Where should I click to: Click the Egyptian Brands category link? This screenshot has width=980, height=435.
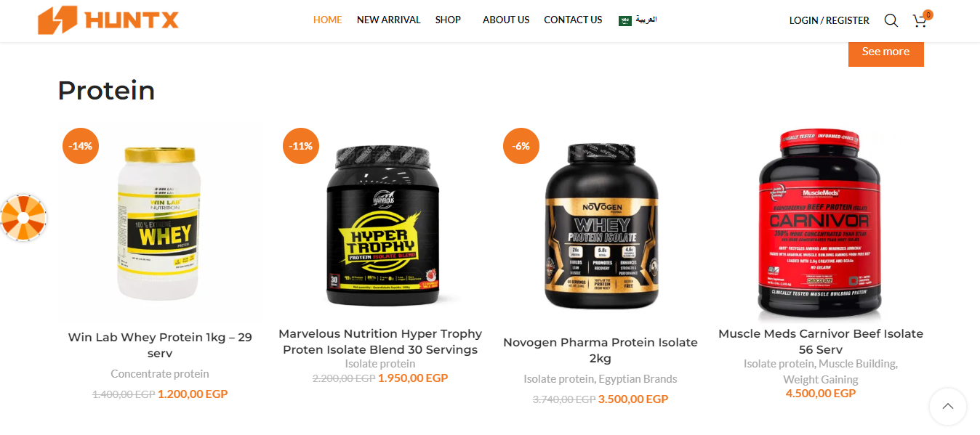click(x=638, y=379)
